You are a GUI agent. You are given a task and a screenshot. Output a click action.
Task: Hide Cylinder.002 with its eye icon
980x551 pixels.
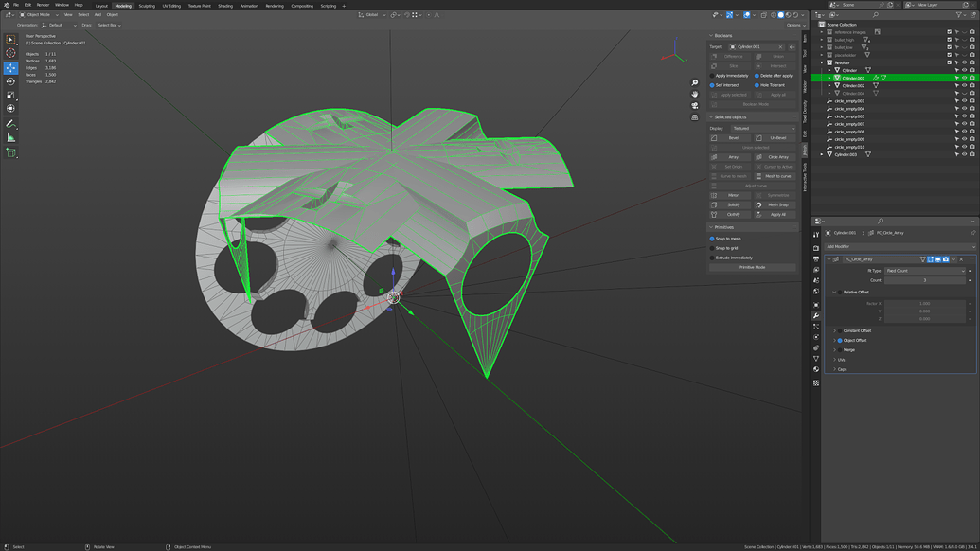[x=964, y=85]
